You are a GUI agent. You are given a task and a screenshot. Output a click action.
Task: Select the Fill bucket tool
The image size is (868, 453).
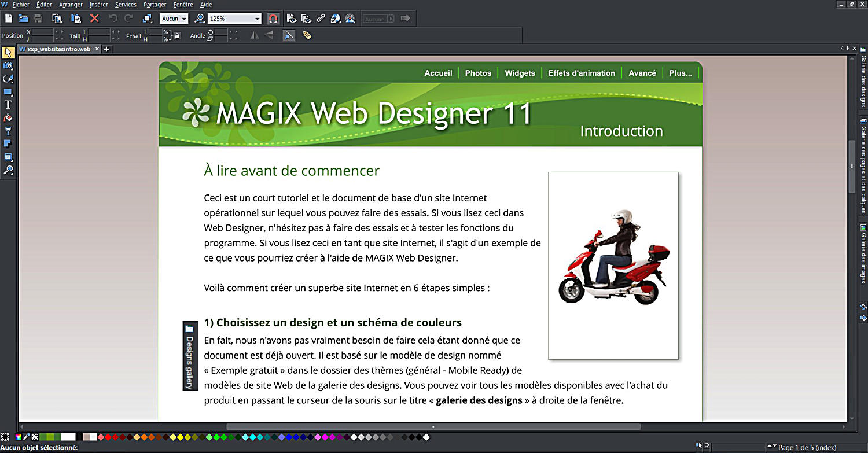[8, 117]
